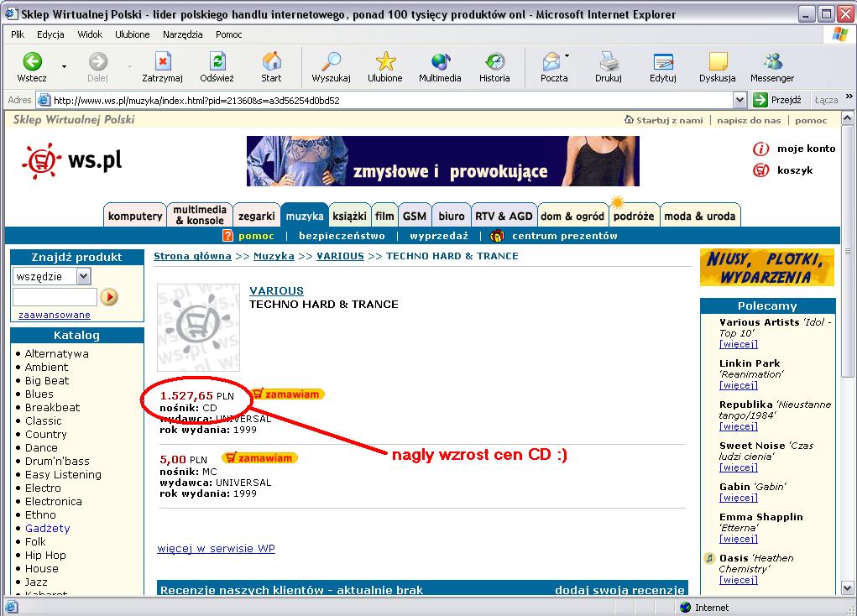Click the zmysłowe i prowokujące banner
The image size is (857, 616).
tap(442, 160)
